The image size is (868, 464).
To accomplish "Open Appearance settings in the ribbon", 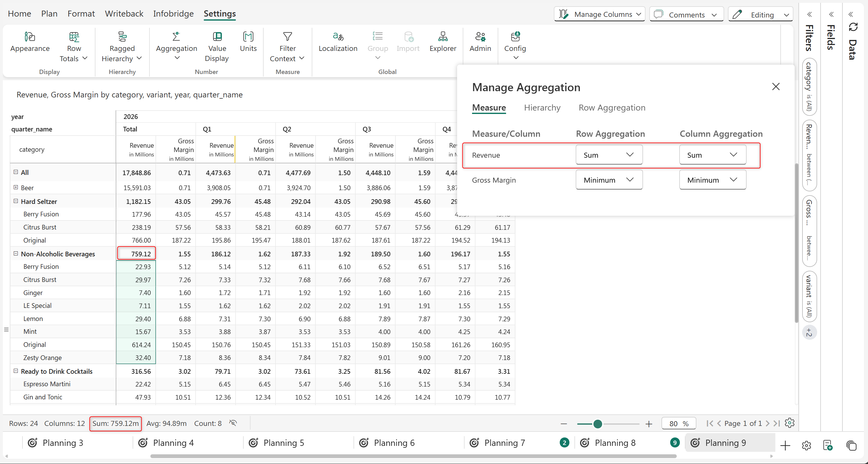I will pos(30,42).
